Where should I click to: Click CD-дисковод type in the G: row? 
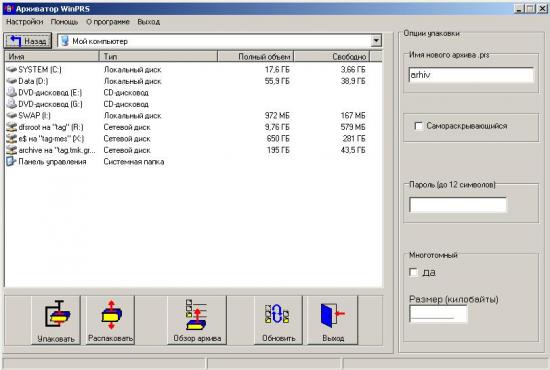click(126, 104)
